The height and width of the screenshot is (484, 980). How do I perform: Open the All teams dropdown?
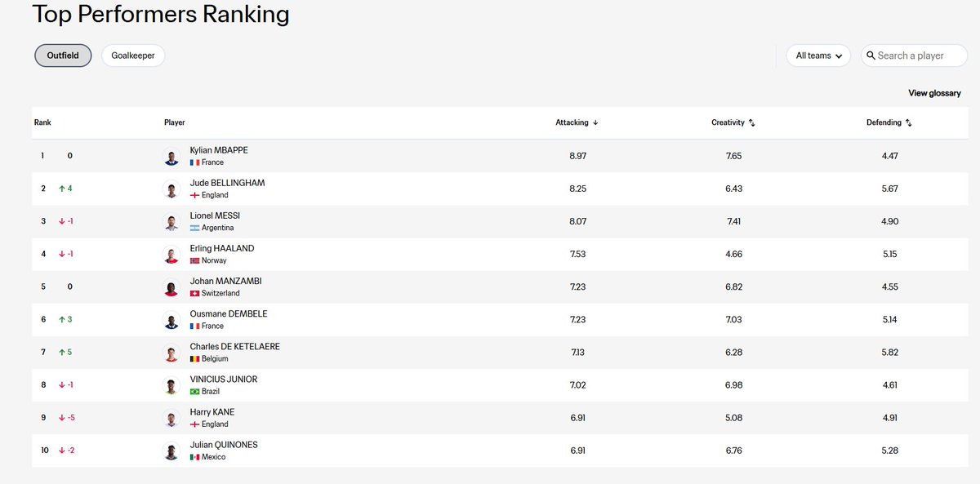[x=818, y=56]
